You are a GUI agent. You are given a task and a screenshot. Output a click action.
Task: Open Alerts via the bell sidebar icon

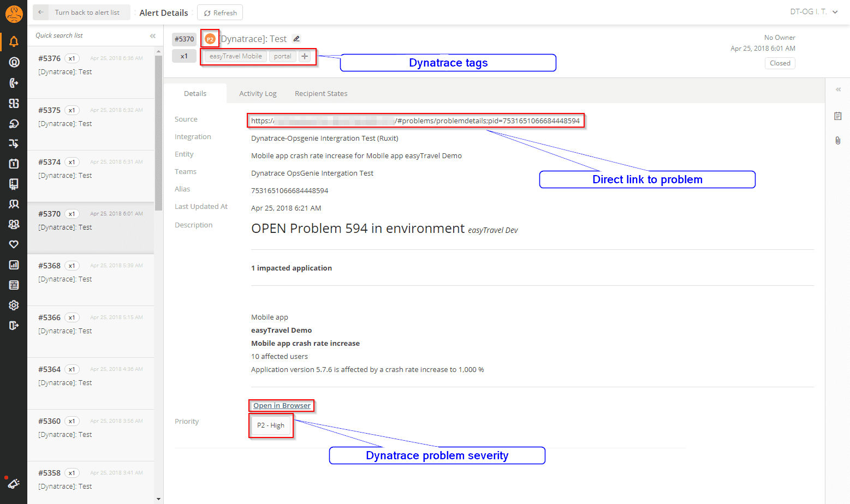tap(14, 41)
